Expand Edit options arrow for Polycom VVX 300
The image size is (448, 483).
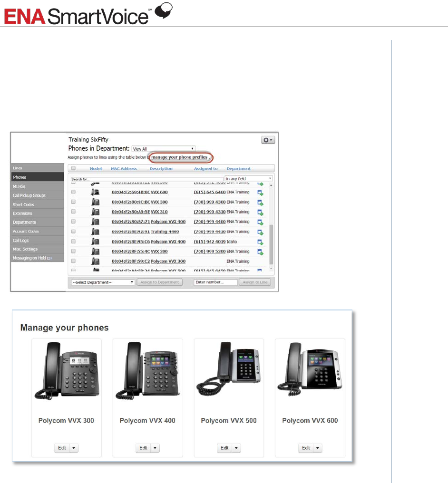[x=74, y=448]
